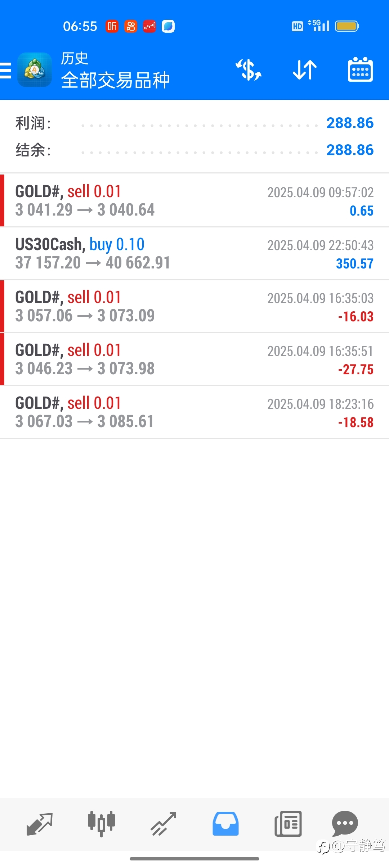
Task: Open the News tab icon
Action: click(288, 824)
